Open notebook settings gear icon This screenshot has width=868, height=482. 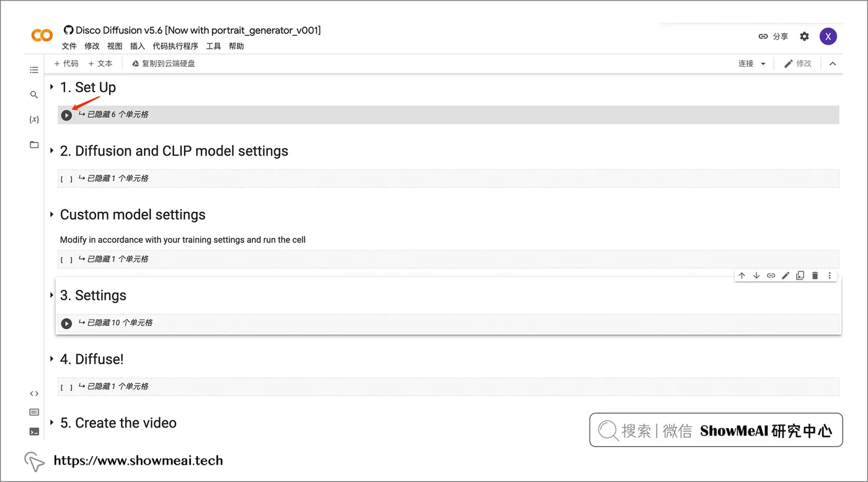[804, 37]
